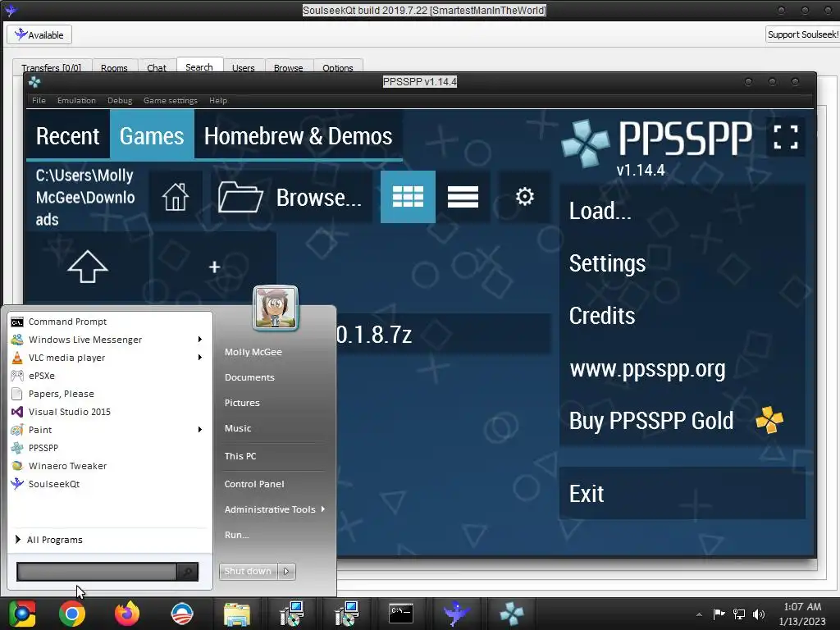840x630 pixels.
Task: Go up one folder with the up arrow
Action: tap(88, 267)
